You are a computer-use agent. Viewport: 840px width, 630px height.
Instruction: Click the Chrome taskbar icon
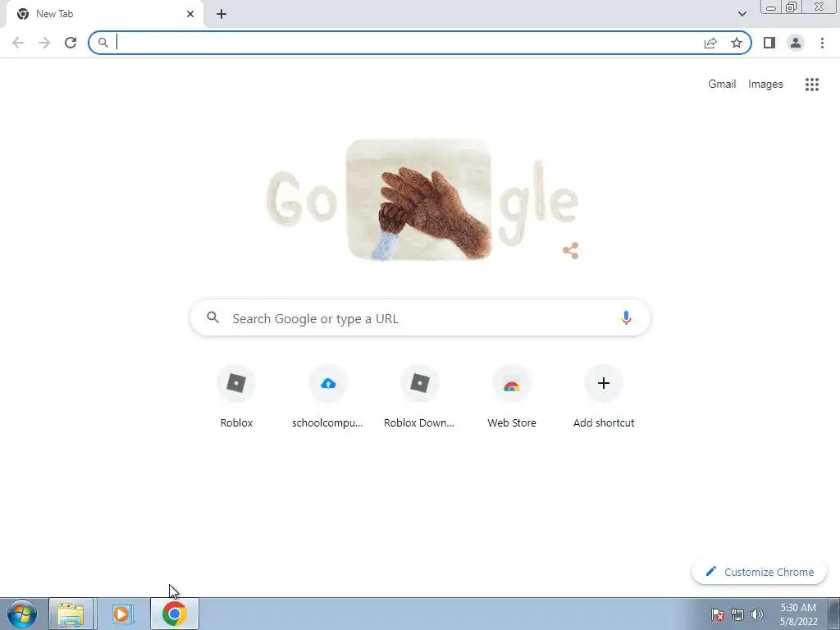tap(174, 614)
